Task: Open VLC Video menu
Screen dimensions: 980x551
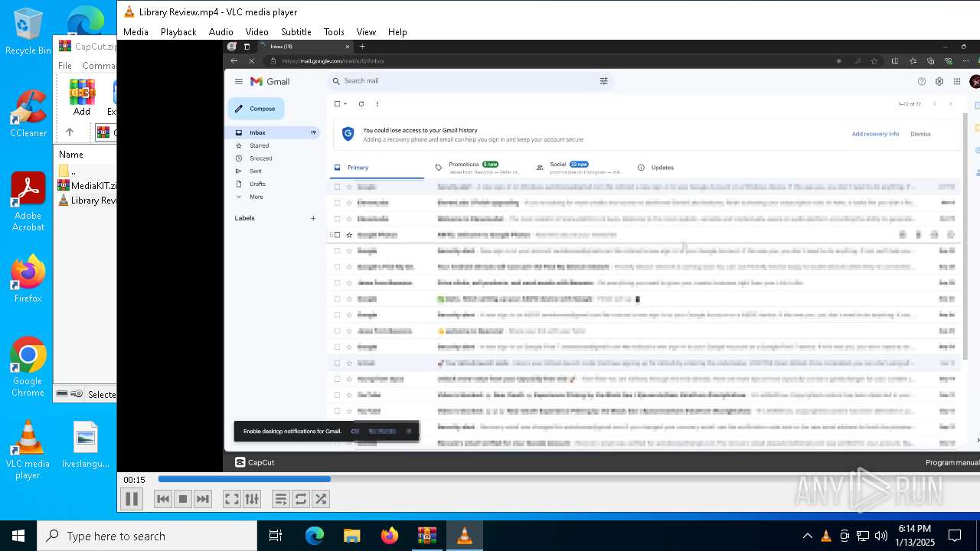Action: tap(256, 32)
